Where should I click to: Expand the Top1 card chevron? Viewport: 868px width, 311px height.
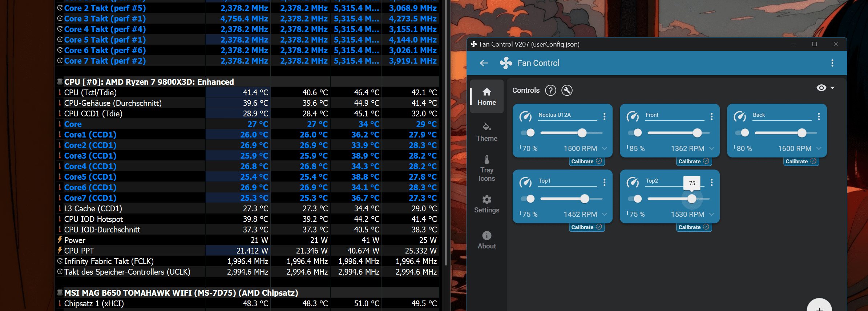[605, 214]
